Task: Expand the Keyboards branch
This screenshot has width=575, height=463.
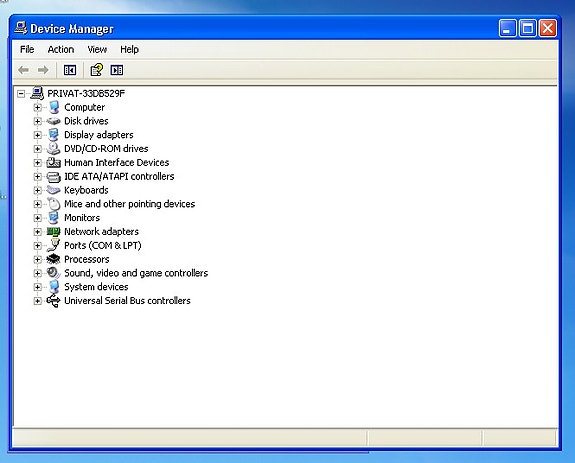Action: coord(37,190)
